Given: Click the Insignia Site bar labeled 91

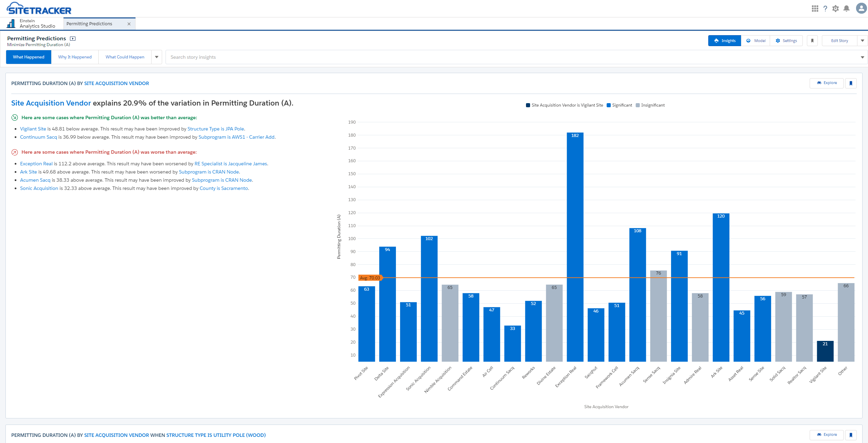Looking at the screenshot, I should click(679, 306).
